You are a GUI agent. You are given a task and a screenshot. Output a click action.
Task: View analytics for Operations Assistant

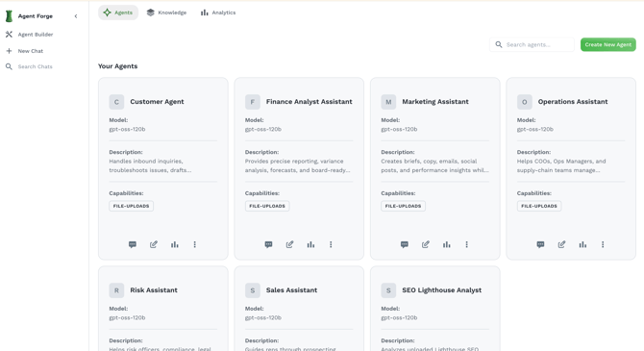(582, 244)
